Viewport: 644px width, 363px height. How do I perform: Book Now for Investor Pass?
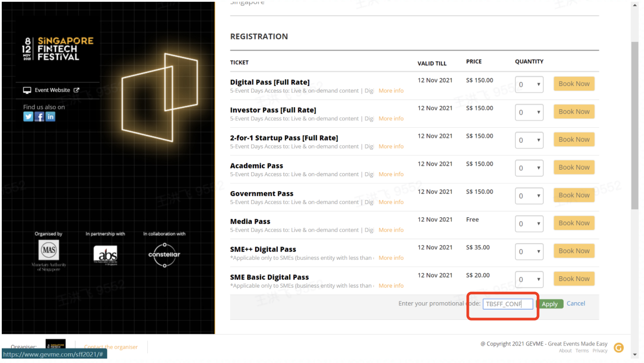tap(574, 111)
